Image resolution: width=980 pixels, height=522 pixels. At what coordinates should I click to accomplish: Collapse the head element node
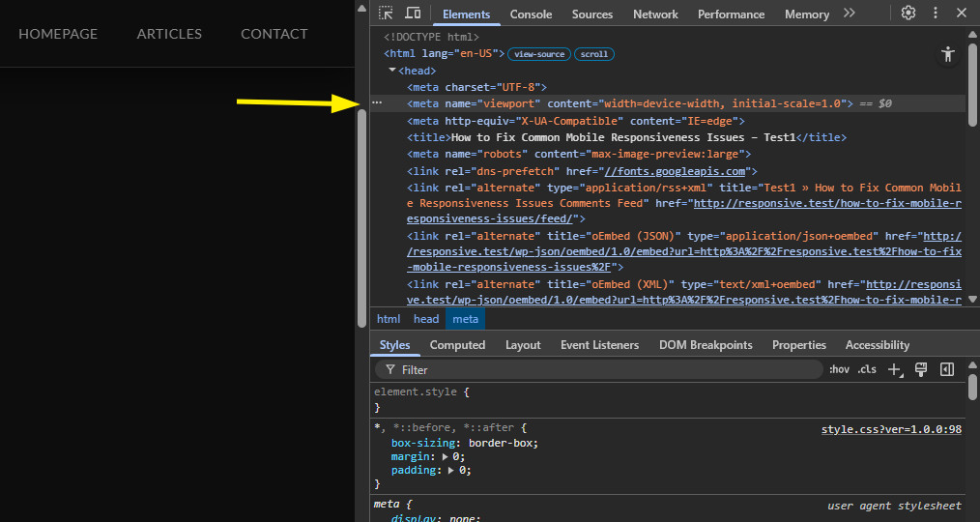click(392, 70)
